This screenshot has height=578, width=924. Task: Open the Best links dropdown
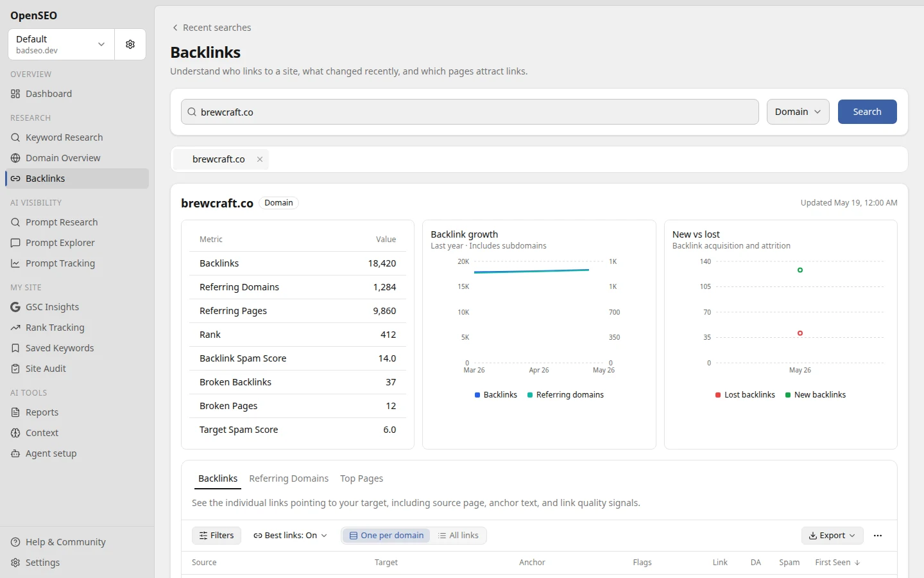[x=290, y=536]
